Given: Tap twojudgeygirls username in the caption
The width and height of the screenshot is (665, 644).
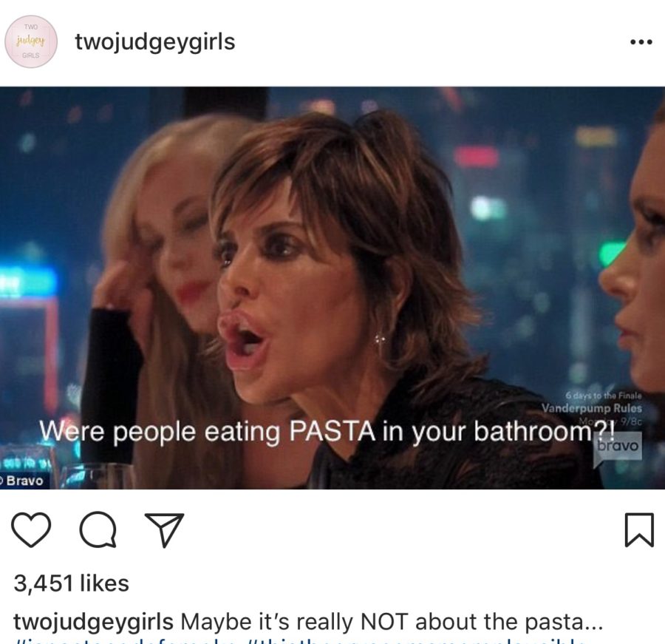Looking at the screenshot, I should pyautogui.click(x=93, y=623).
